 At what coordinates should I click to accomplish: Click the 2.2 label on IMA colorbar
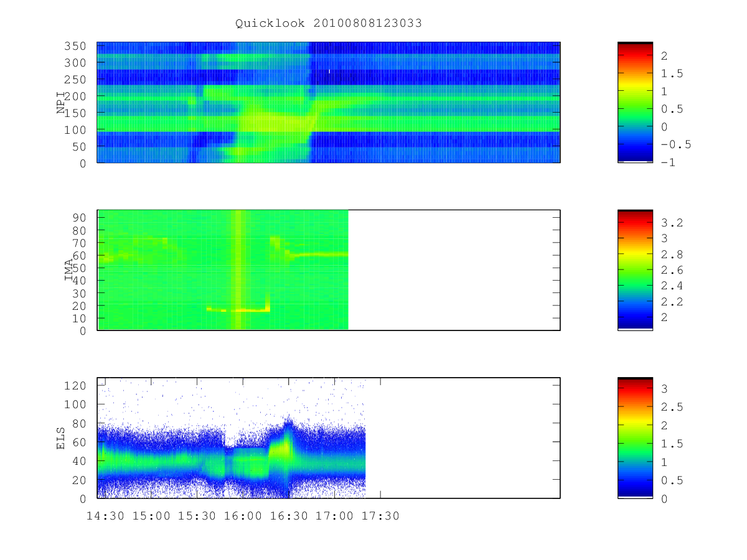coord(674,302)
